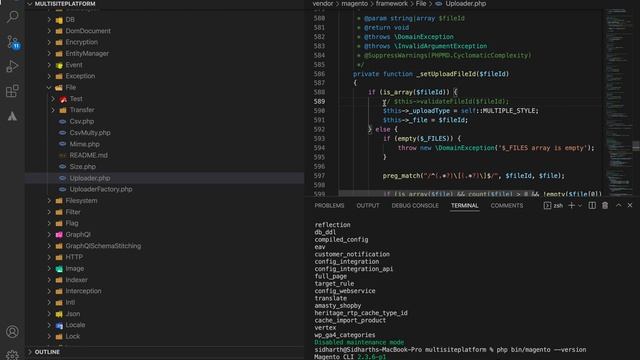Image resolution: width=640 pixels, height=360 pixels.
Task: Click magento breadcrumb segment
Action: click(x=354, y=4)
